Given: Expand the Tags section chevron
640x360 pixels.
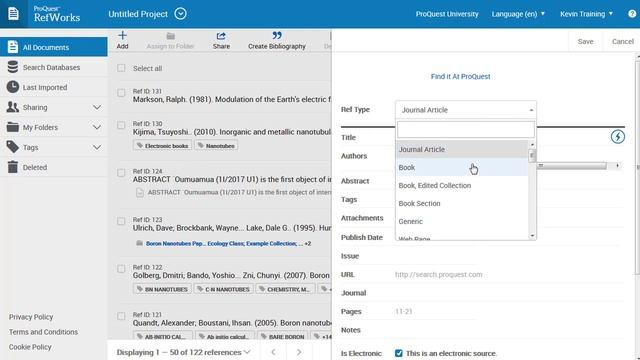Looking at the screenshot, I should point(97,147).
